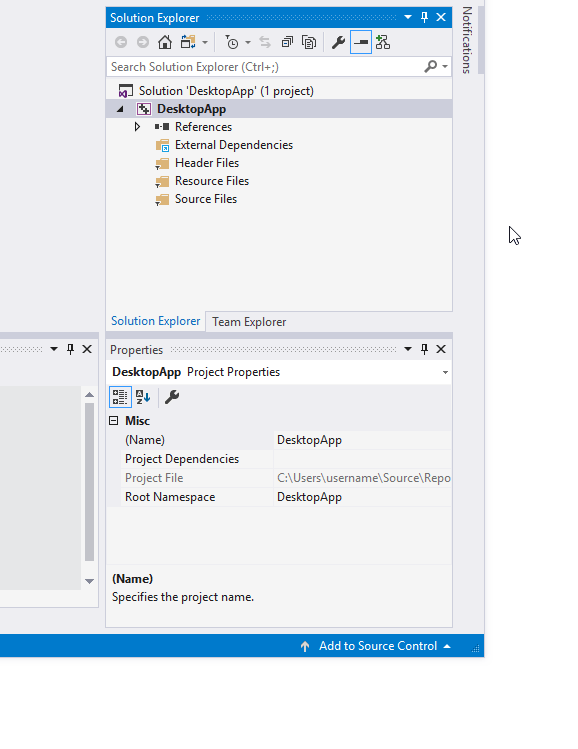Click the Home icon in Solution Explorer toolbar
This screenshot has height=749, width=578.
[165, 43]
